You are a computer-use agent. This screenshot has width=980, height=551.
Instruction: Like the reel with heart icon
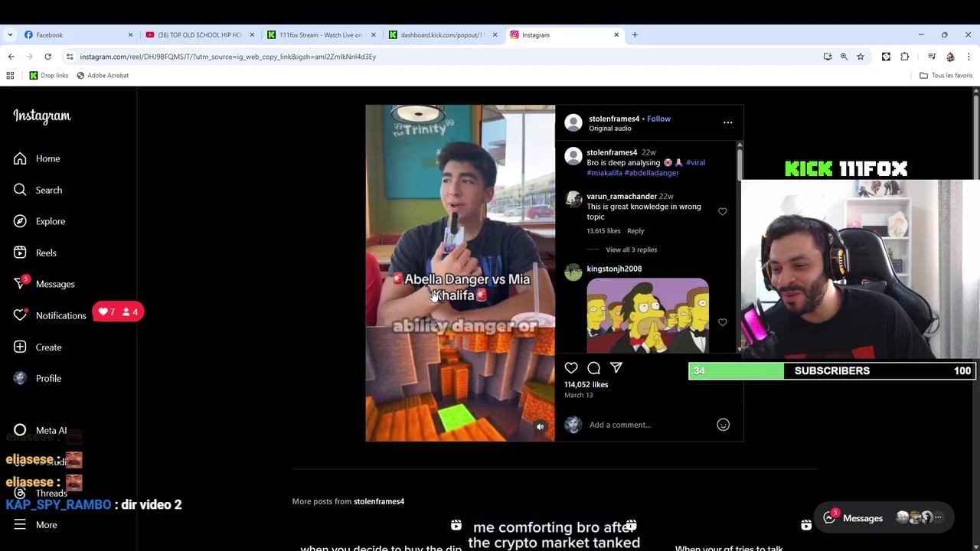pos(571,368)
